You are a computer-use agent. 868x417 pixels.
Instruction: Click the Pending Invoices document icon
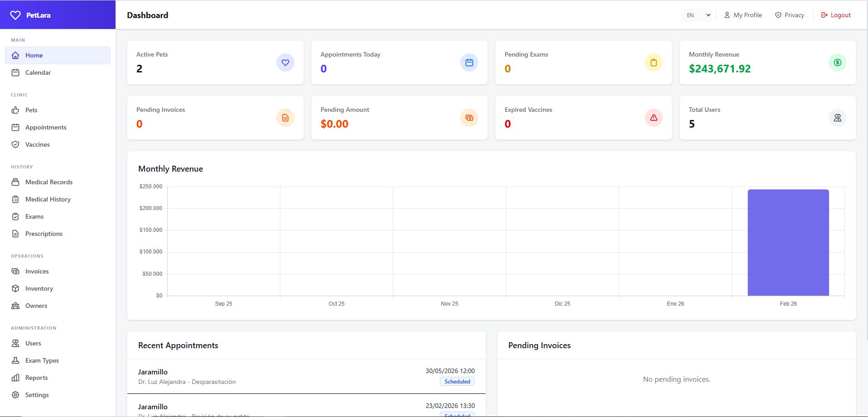[x=285, y=118]
